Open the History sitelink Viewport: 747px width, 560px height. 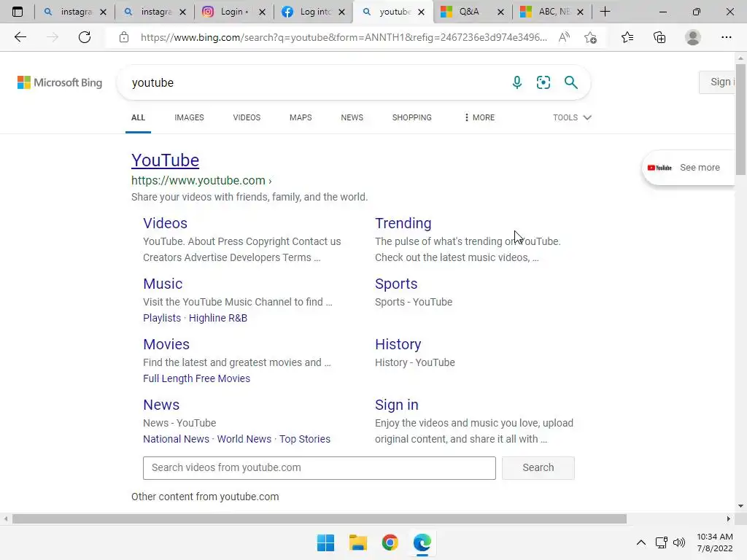pyautogui.click(x=398, y=344)
